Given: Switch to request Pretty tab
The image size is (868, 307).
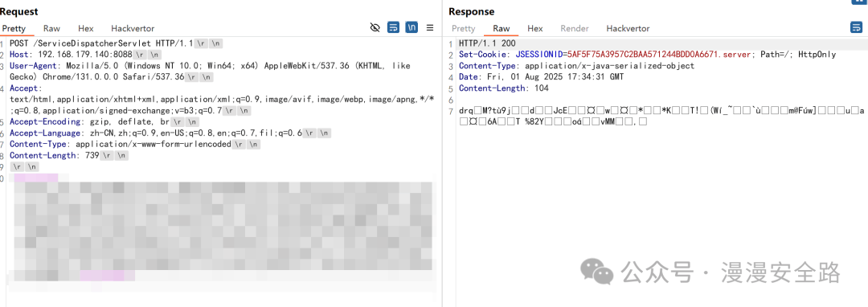Looking at the screenshot, I should pos(14,28).
